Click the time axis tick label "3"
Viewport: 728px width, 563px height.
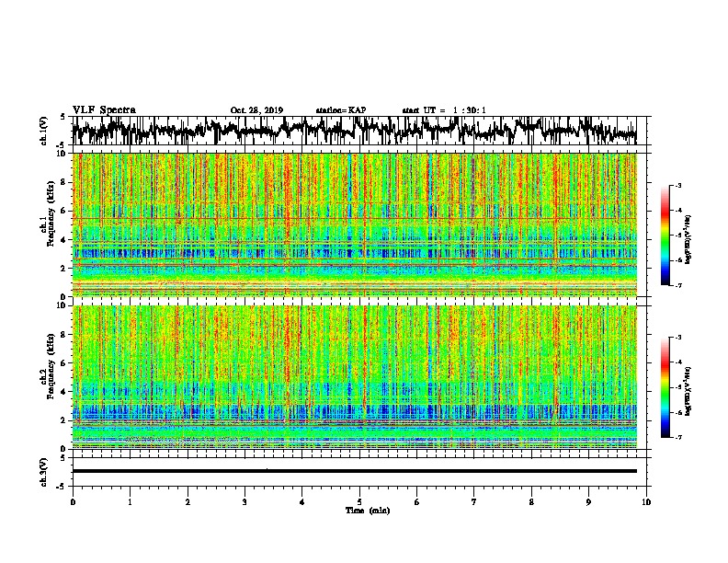[x=245, y=502]
